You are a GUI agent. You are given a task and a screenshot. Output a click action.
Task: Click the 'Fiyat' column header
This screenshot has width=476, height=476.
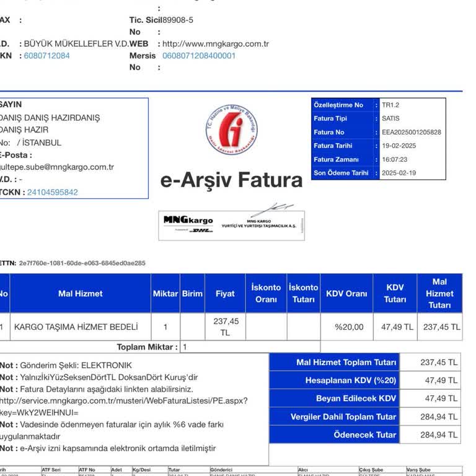pyautogui.click(x=225, y=294)
